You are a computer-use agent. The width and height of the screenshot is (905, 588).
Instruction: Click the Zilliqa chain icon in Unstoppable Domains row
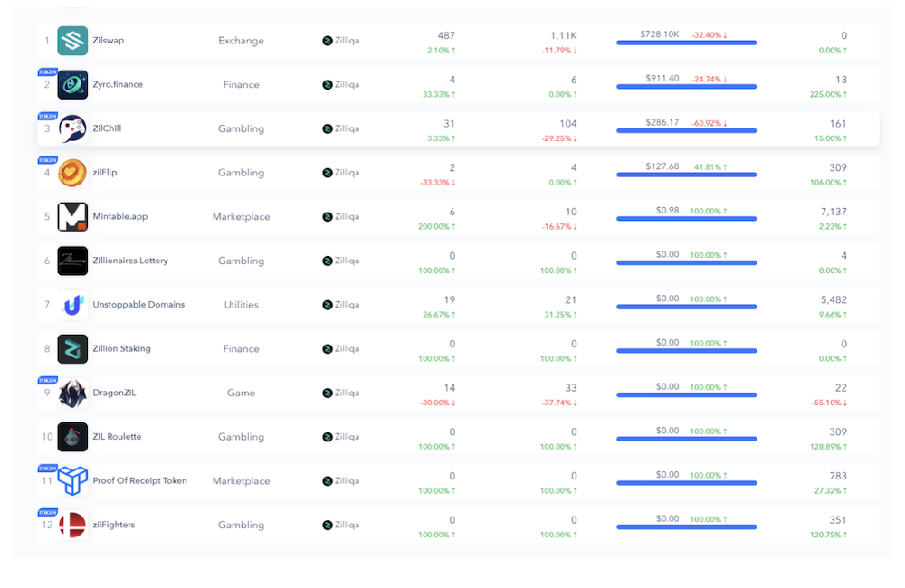[328, 305]
